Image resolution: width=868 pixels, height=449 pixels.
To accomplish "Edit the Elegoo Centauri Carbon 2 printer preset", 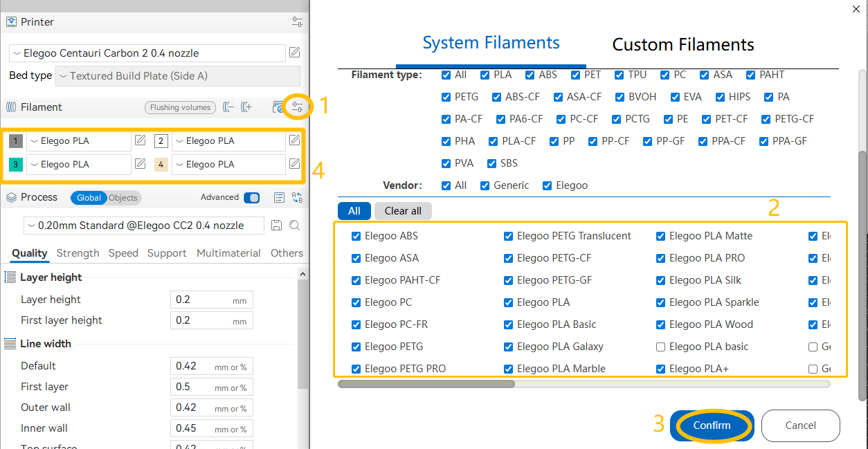I will [294, 53].
